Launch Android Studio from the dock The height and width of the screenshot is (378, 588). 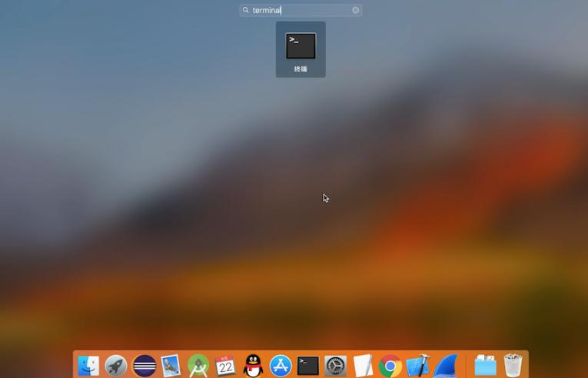(198, 365)
